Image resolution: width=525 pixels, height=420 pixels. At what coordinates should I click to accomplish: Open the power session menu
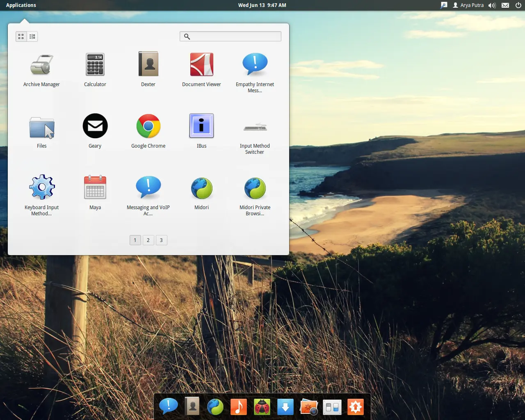pyautogui.click(x=518, y=5)
